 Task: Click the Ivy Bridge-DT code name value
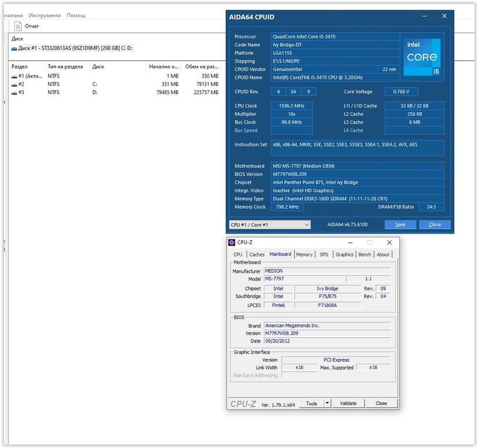(x=335, y=45)
